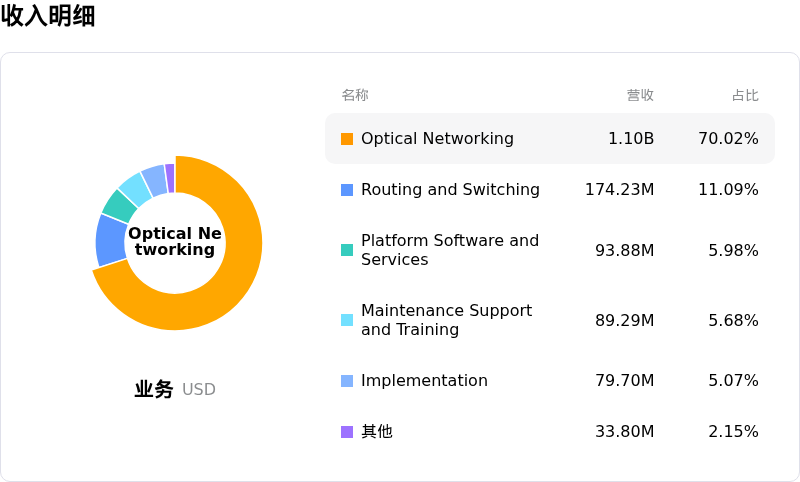Click the orange Optical Networking legend swatch
This screenshot has width=800, height=482.
[347, 139]
